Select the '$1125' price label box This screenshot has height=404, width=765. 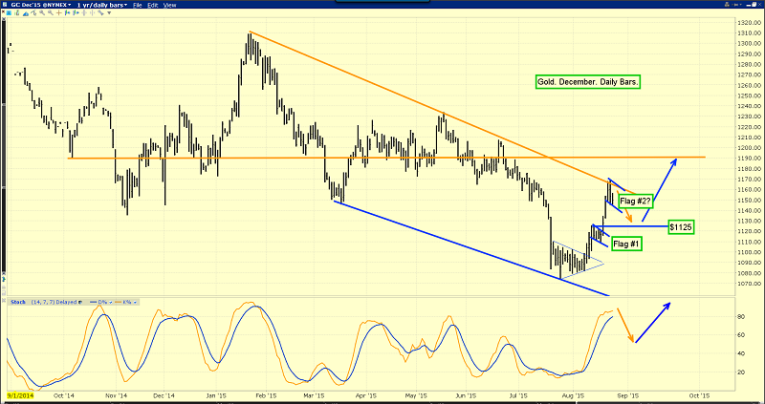pos(681,227)
